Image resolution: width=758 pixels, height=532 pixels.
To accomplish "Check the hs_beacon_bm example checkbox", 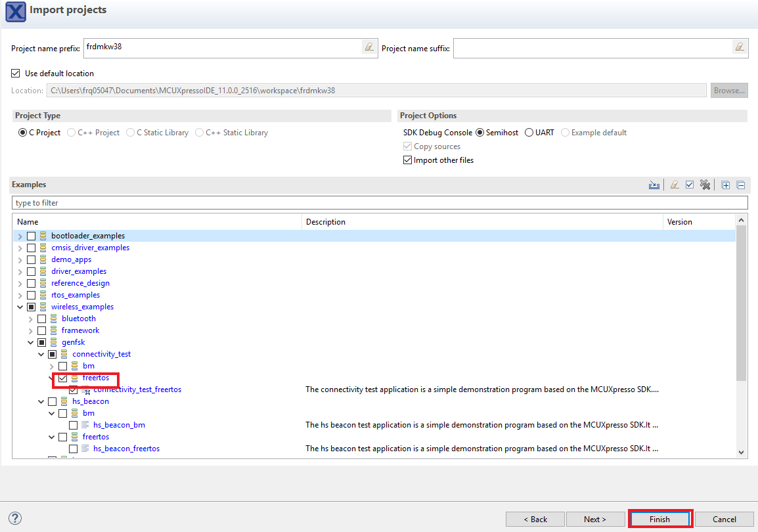I will click(74, 425).
